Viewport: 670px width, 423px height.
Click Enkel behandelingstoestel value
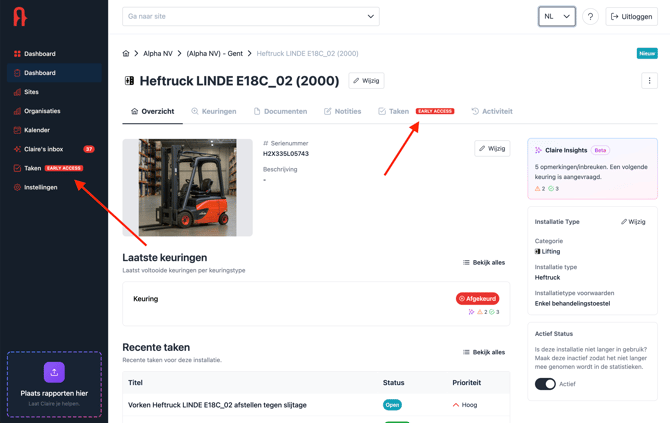[x=573, y=304]
